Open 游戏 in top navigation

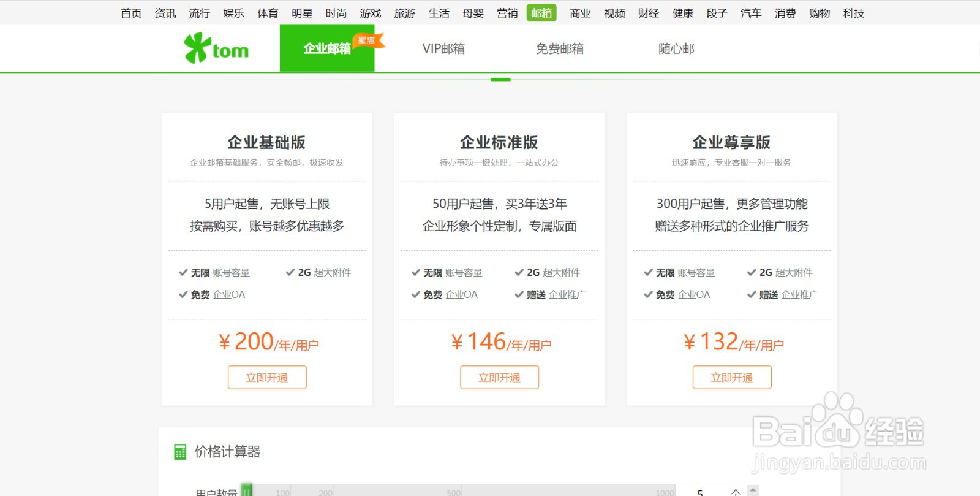371,13
